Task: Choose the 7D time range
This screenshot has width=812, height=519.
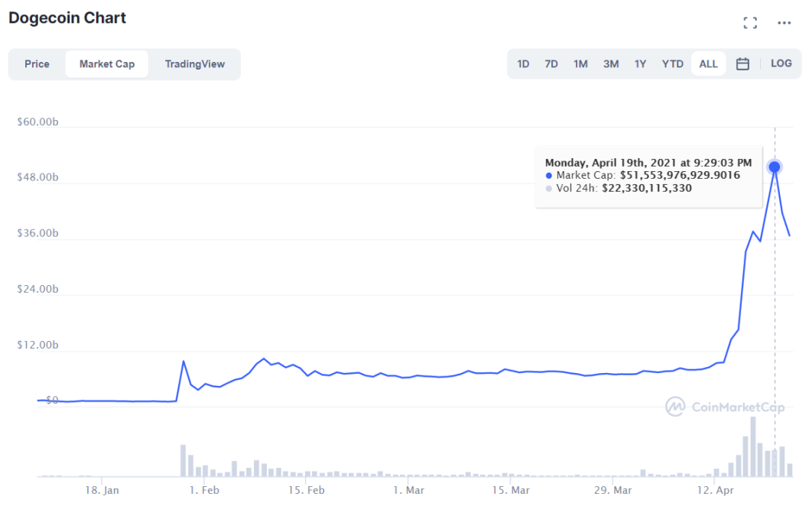Action: coord(551,64)
